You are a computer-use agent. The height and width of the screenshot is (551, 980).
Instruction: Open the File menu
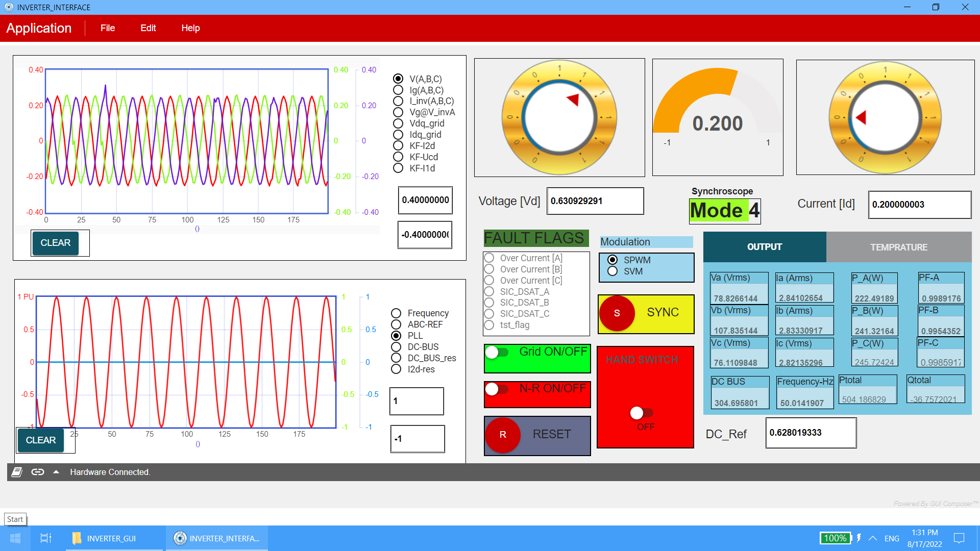(x=107, y=28)
